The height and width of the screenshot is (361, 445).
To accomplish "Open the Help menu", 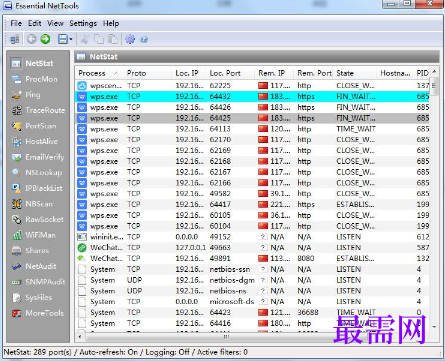I will point(111,23).
